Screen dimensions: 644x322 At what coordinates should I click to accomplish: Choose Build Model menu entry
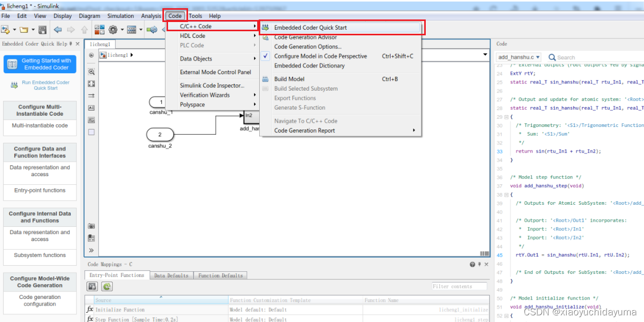click(x=341, y=79)
